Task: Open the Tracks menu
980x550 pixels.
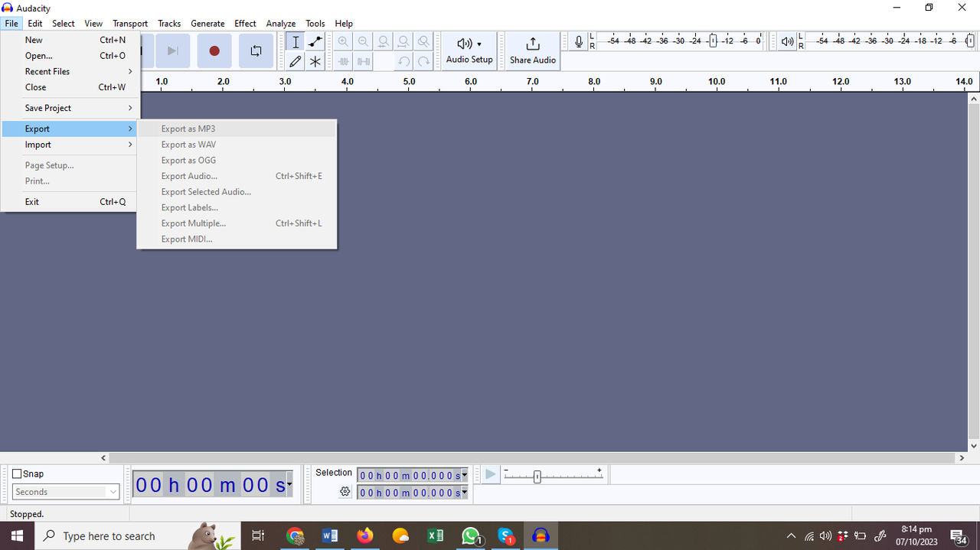Action: pos(169,23)
